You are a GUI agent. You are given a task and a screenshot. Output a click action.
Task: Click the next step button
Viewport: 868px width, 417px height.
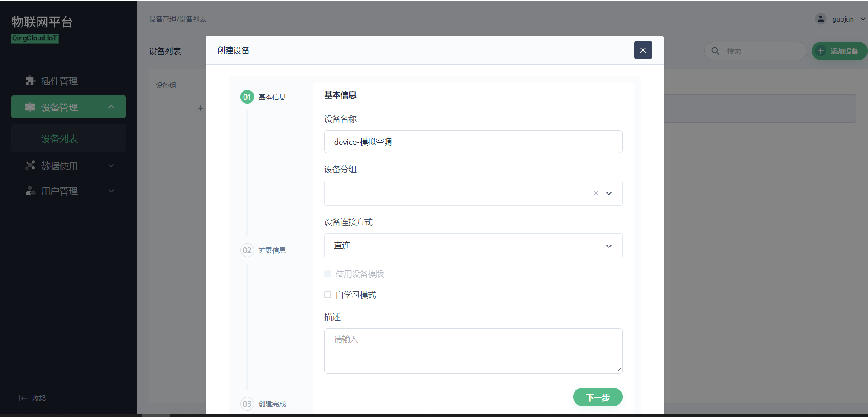(x=597, y=397)
